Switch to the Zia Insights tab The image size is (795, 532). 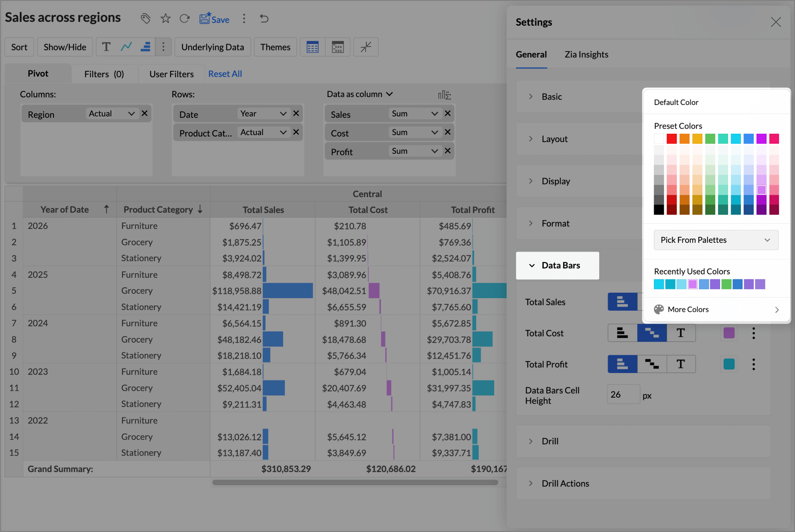coord(586,54)
